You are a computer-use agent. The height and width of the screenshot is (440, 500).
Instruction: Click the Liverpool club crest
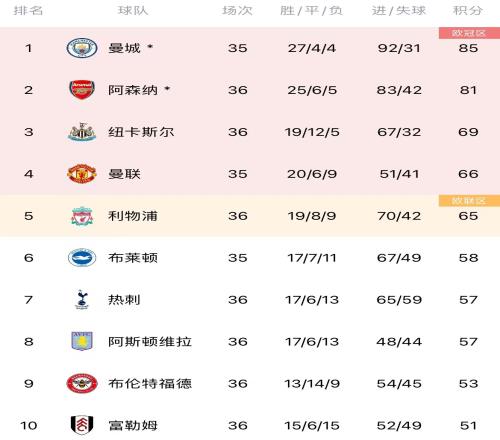(x=82, y=216)
